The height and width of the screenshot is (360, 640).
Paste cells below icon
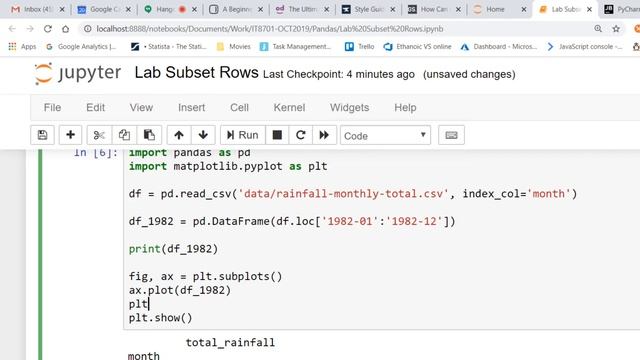pos(149,135)
